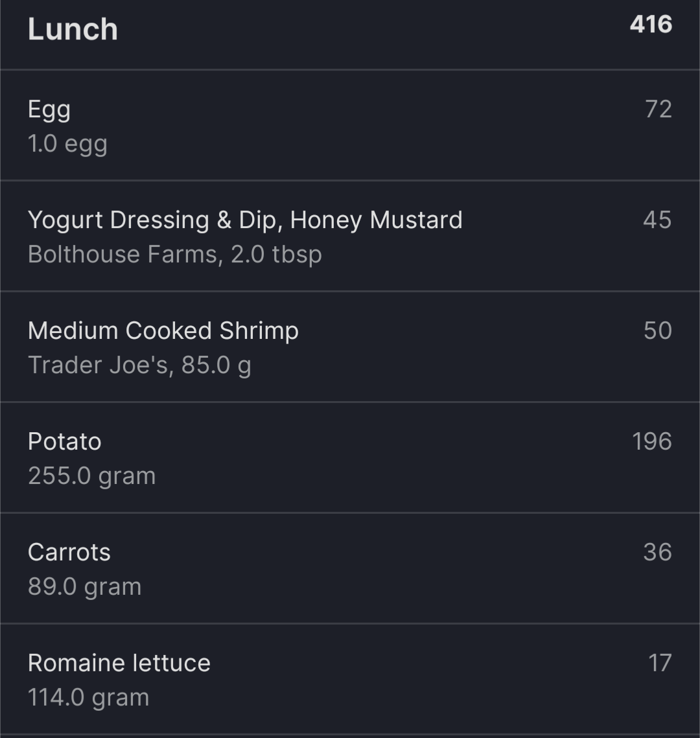Image resolution: width=700 pixels, height=738 pixels.
Task: Select Trader Joe's, 85.0 g serving
Action: click(139, 365)
